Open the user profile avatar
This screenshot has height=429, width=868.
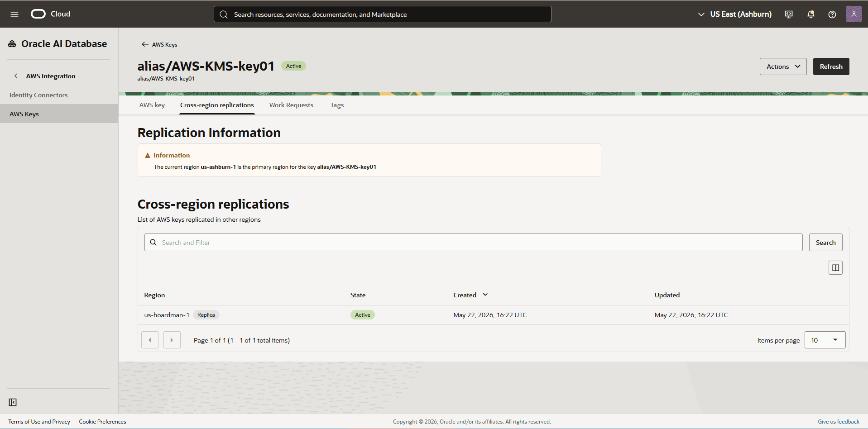(x=854, y=14)
